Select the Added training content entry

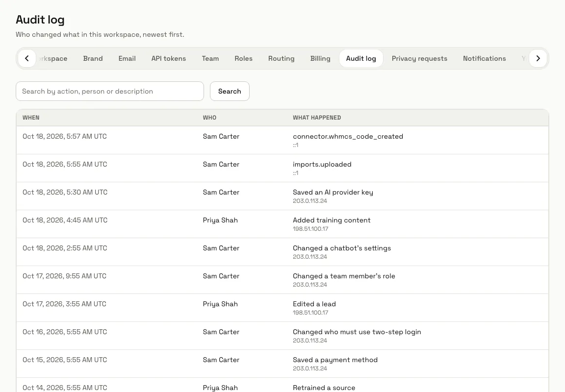coord(332,220)
